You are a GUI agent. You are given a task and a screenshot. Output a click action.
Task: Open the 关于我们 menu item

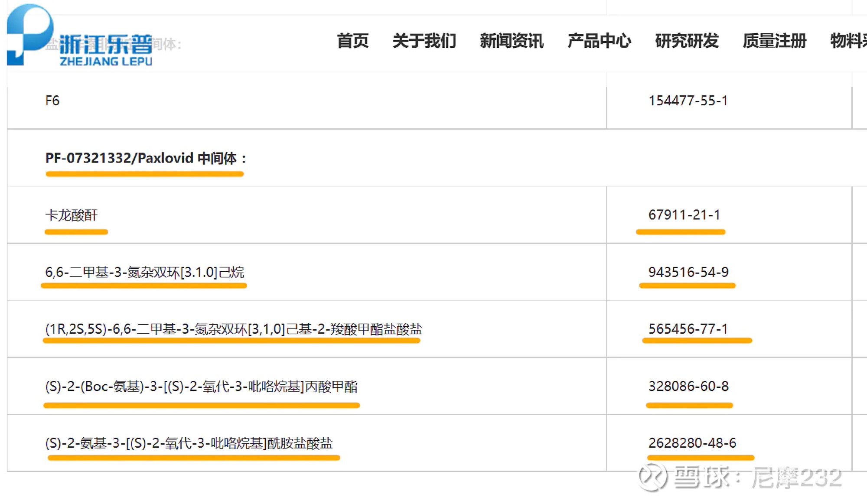[x=424, y=41]
